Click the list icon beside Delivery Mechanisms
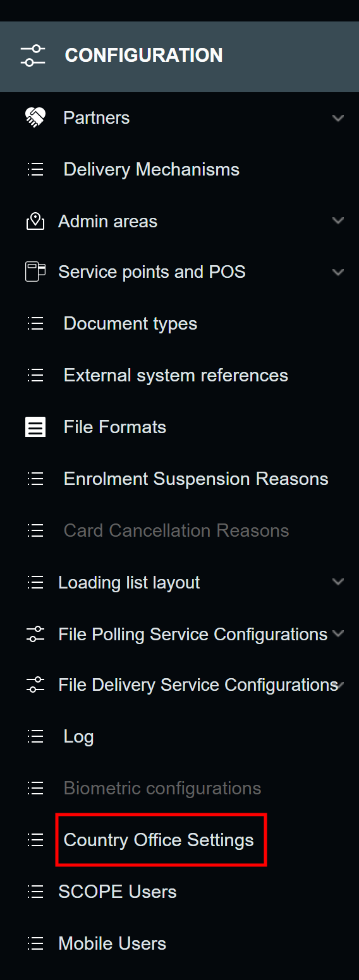The height and width of the screenshot is (980, 359). (x=35, y=169)
